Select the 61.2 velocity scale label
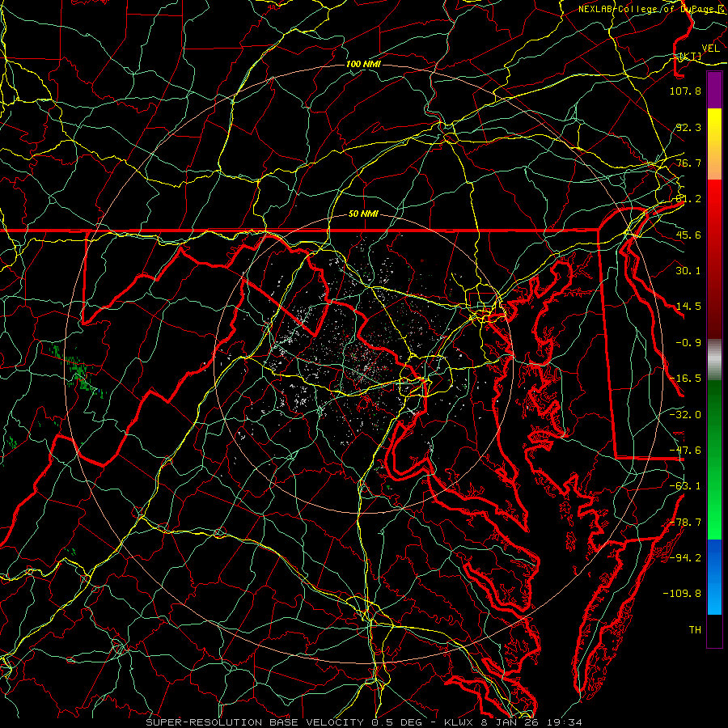Image resolution: width=728 pixels, height=728 pixels. (x=688, y=199)
